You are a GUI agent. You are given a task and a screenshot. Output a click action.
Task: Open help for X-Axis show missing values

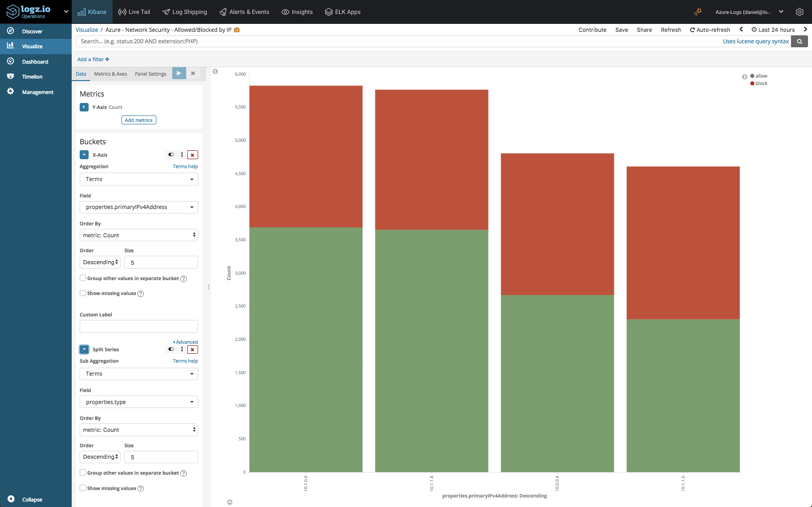[140, 294]
